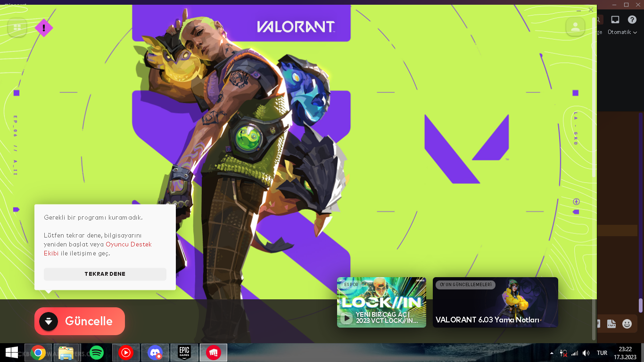Open the Riot Client home grid icon
Image resolution: width=644 pixels, height=362 pixels.
[17, 27]
